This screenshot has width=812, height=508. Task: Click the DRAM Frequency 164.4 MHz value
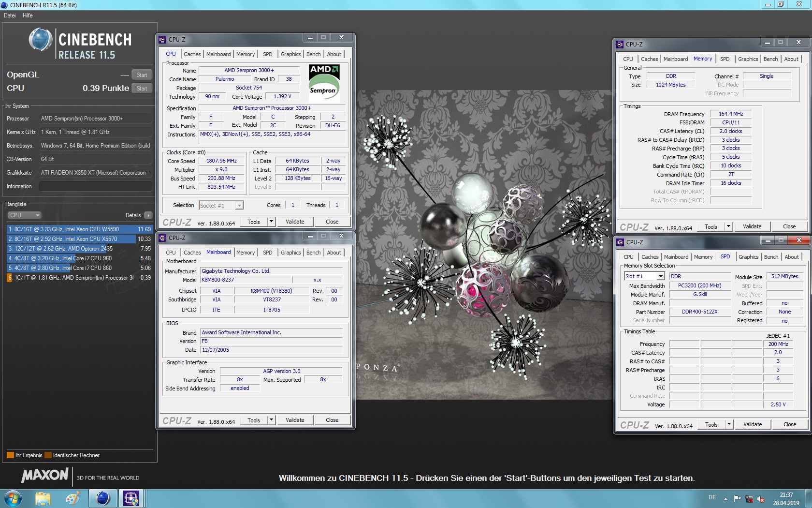(x=730, y=114)
